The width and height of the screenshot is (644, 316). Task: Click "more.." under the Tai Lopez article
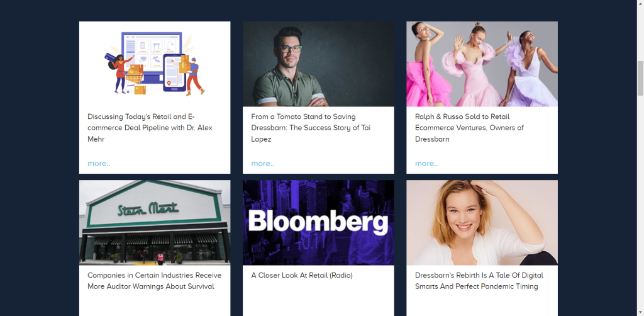[263, 164]
